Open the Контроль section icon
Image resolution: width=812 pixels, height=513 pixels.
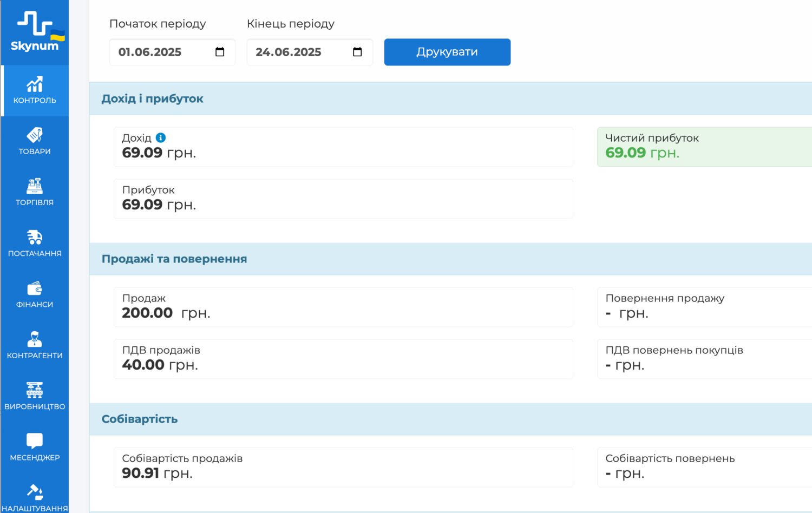pyautogui.click(x=35, y=84)
